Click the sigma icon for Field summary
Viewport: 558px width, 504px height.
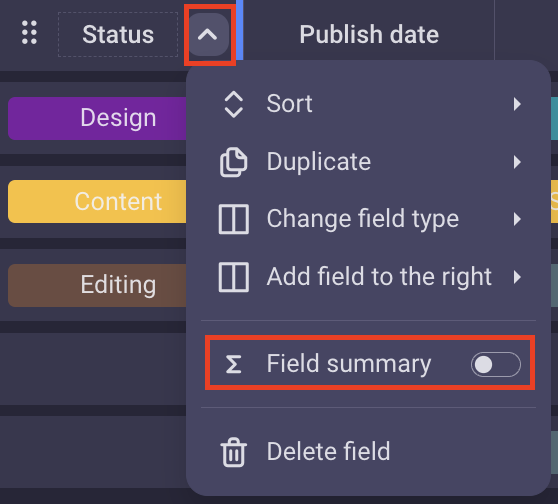233,364
